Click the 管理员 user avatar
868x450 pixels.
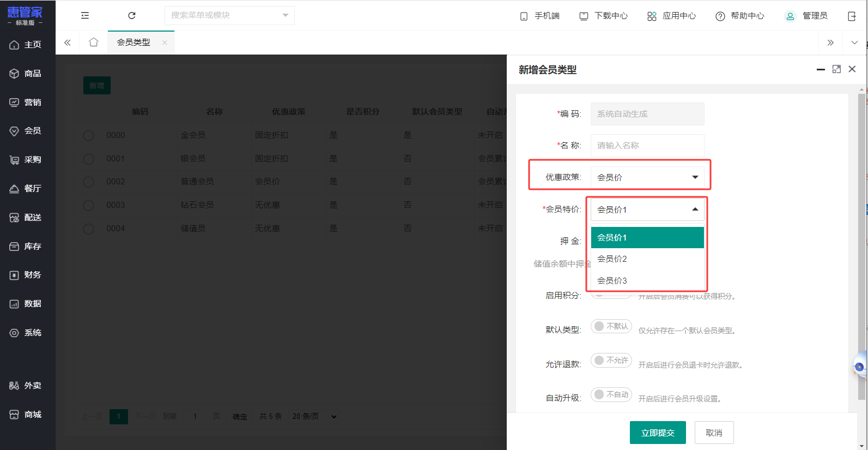[x=790, y=16]
